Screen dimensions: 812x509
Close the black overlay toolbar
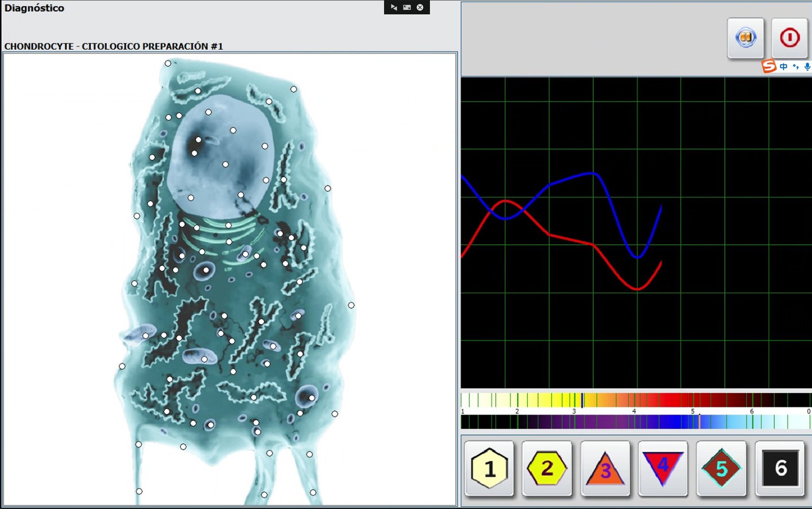pyautogui.click(x=420, y=7)
